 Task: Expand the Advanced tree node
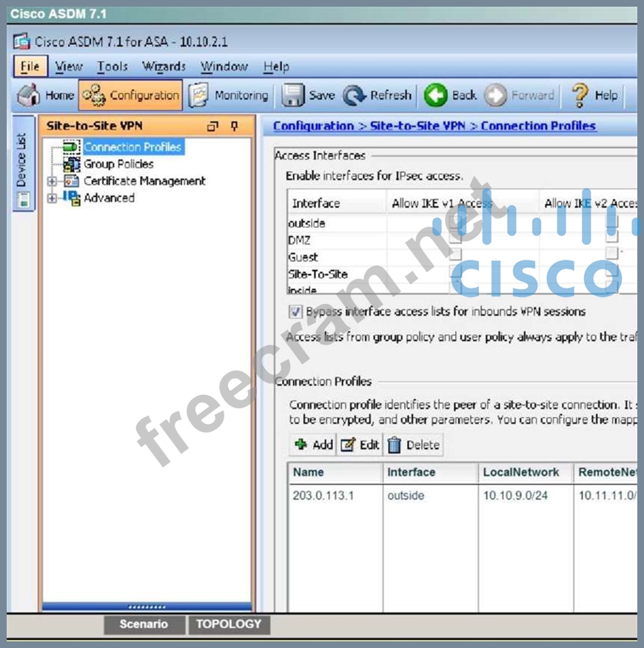(x=52, y=198)
